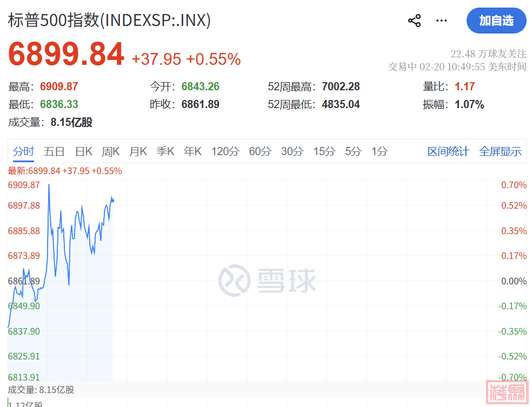Click 全屏显示 to view fullscreen
532x407 pixels.
[500, 152]
